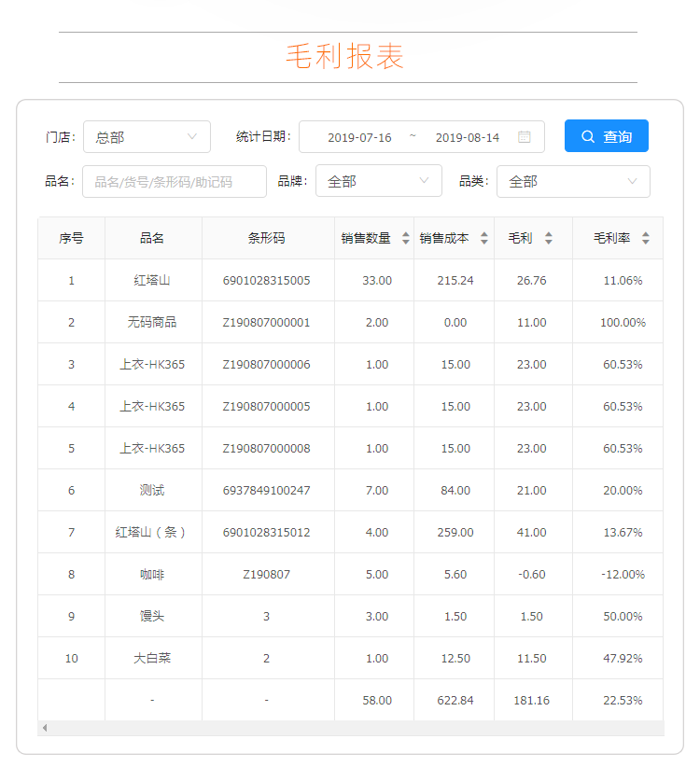Click the 215.24 sales cost cell

[x=454, y=281]
